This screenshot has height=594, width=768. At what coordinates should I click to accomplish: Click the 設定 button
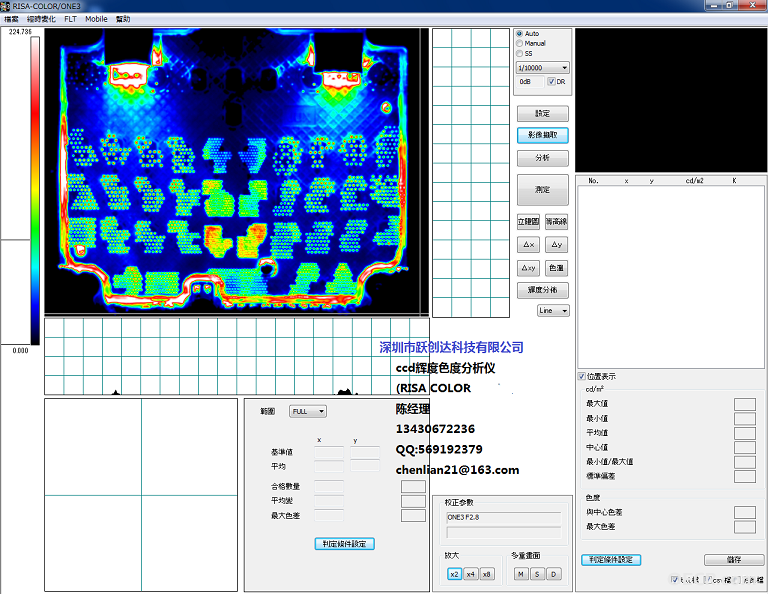[543, 114]
